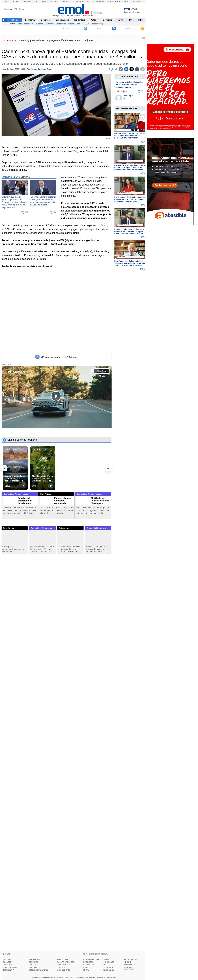Click the email share icon
198x980 pixels.
pos(142,69)
